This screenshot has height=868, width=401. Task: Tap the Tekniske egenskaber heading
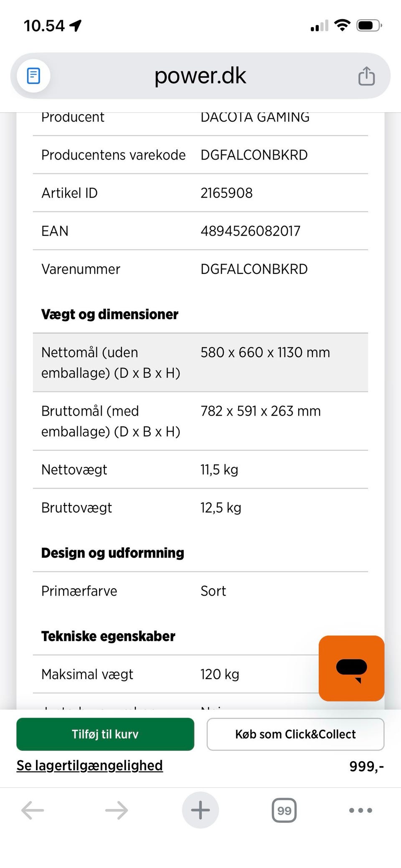point(108,636)
